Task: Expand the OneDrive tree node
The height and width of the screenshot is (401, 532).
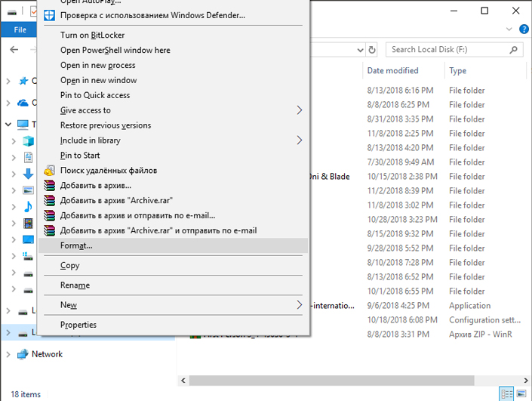Action: coord(8,103)
